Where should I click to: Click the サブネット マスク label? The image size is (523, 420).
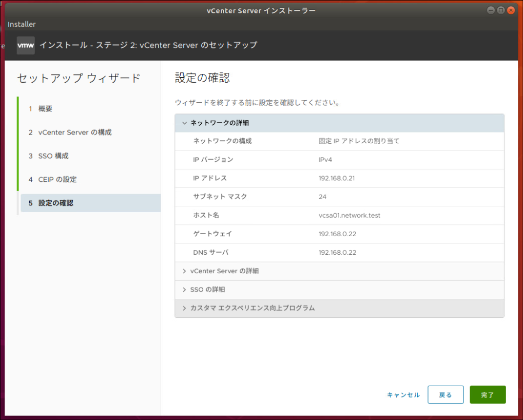coord(220,197)
